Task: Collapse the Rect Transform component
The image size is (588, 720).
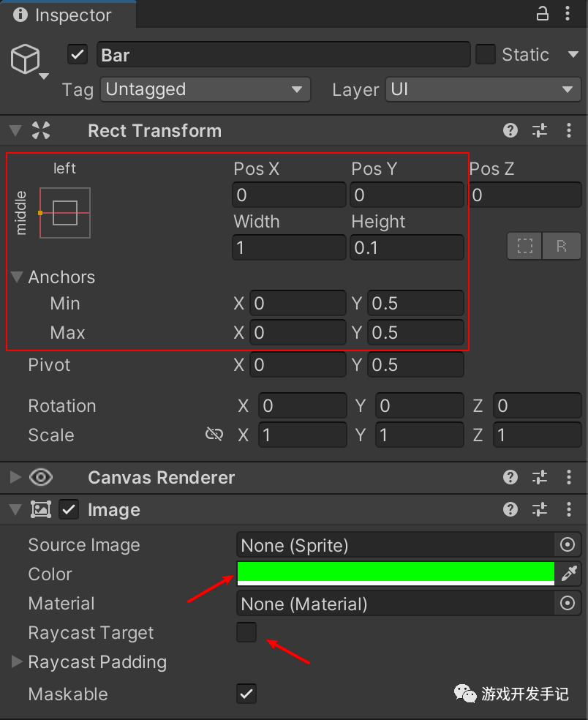Action: (x=15, y=130)
